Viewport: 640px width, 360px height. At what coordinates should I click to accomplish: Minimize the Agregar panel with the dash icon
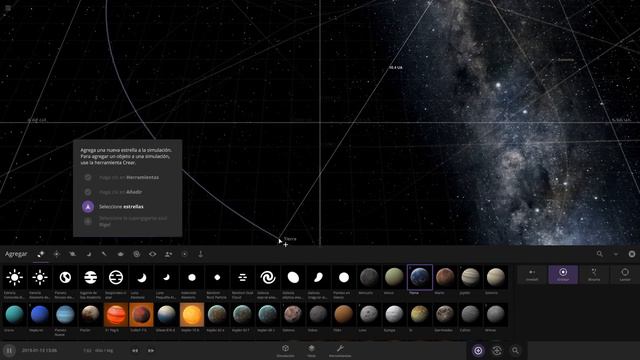[x=616, y=254]
